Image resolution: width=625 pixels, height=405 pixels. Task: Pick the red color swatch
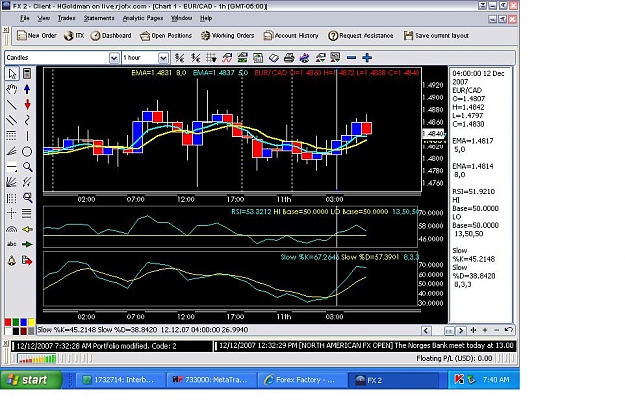8,322
